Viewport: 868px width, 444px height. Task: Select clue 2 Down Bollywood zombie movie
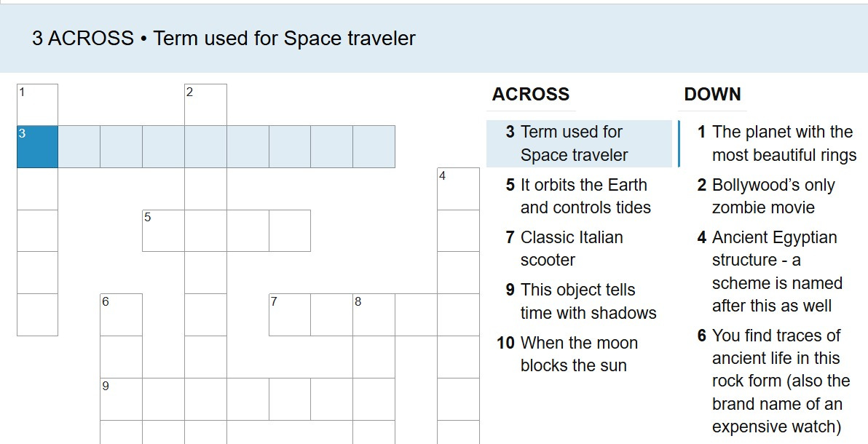click(773, 196)
